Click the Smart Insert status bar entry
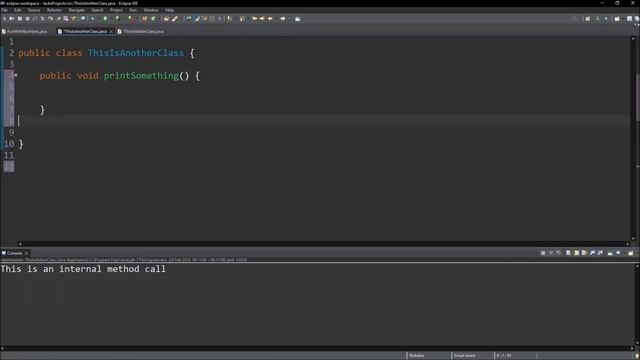Image resolution: width=640 pixels, height=360 pixels. point(464,356)
